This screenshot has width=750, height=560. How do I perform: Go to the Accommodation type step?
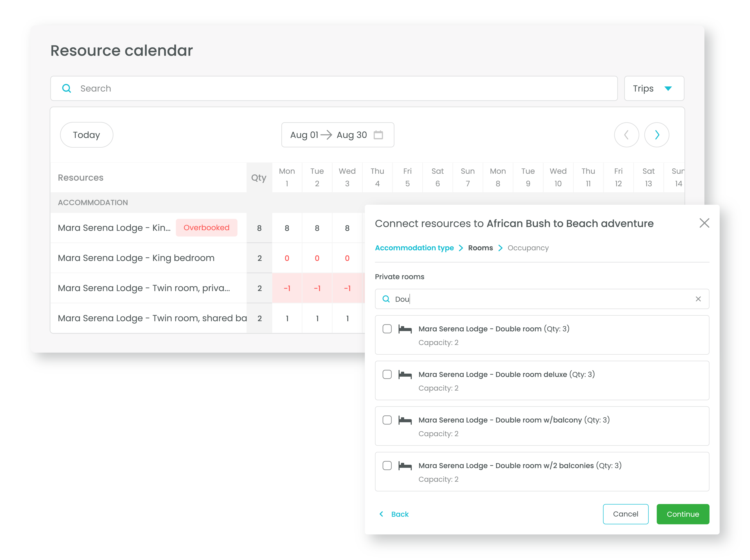(x=414, y=248)
